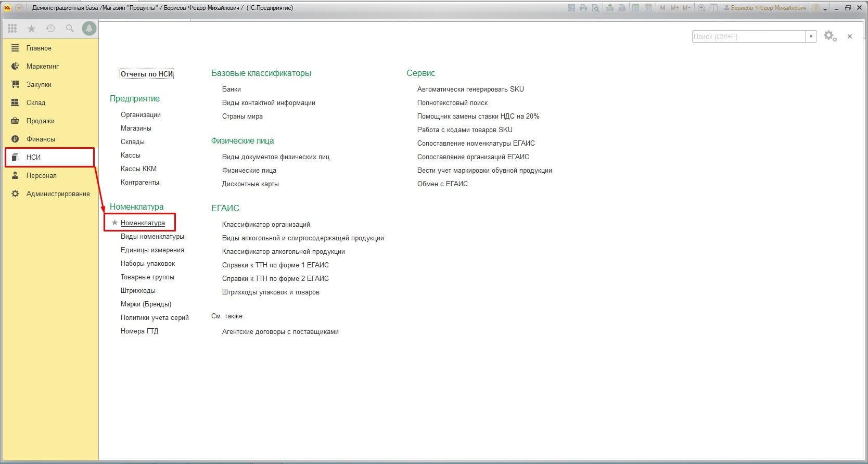Screen dimensions: 868x464
Task: Click the zoom magnifier plus icon
Action: pyautogui.click(x=701, y=8)
